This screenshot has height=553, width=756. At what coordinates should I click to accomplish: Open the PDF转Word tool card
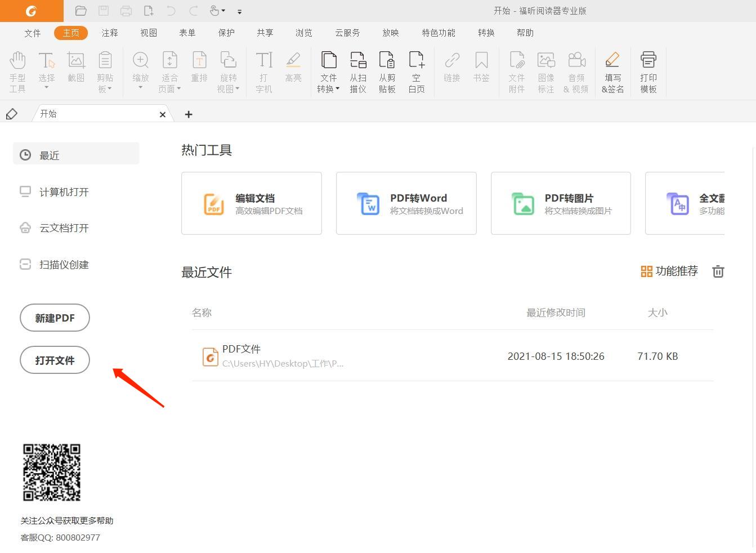click(406, 203)
